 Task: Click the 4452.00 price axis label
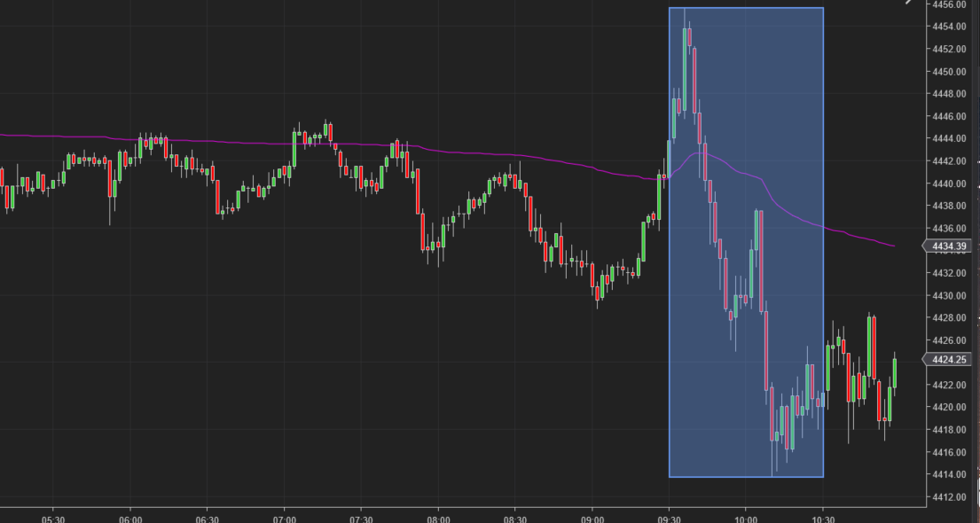(949, 49)
